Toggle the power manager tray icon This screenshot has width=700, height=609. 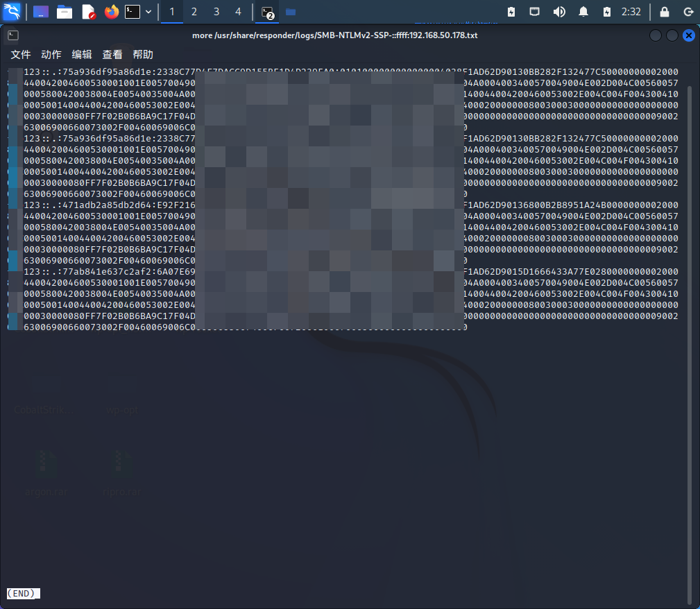(x=511, y=11)
